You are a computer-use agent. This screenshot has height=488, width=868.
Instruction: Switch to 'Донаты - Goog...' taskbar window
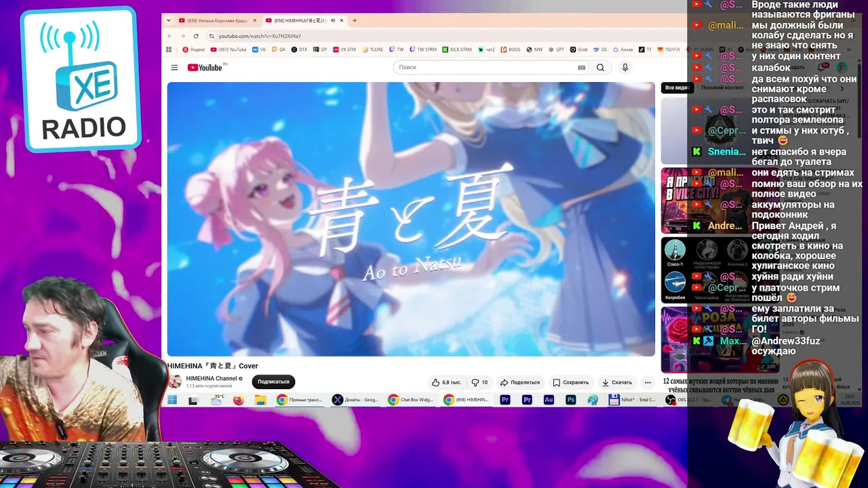coord(356,400)
